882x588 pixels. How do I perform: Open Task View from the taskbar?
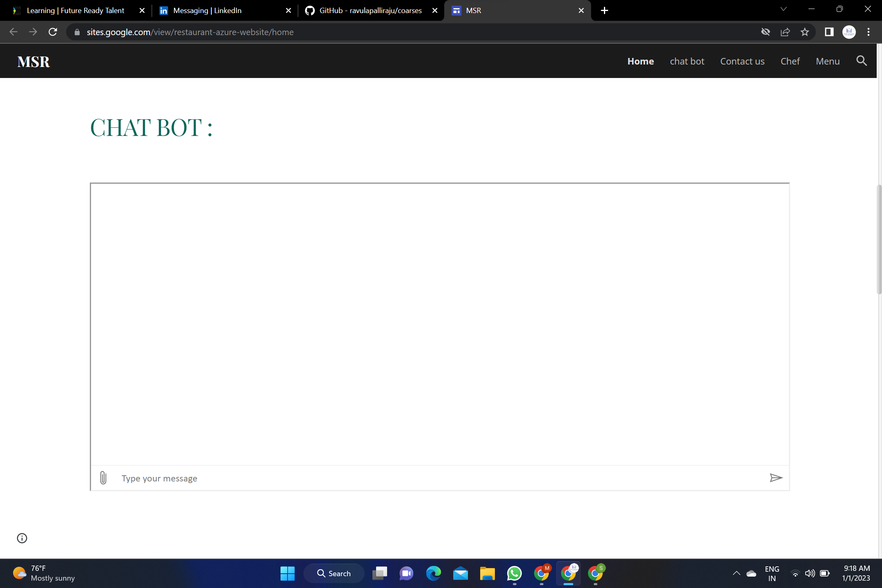coord(380,573)
